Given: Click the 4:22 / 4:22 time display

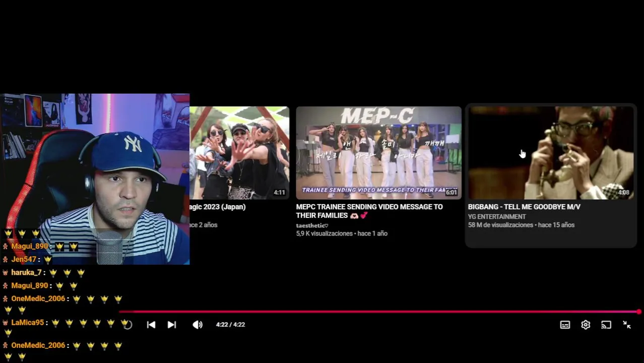Looking at the screenshot, I should pyautogui.click(x=230, y=325).
